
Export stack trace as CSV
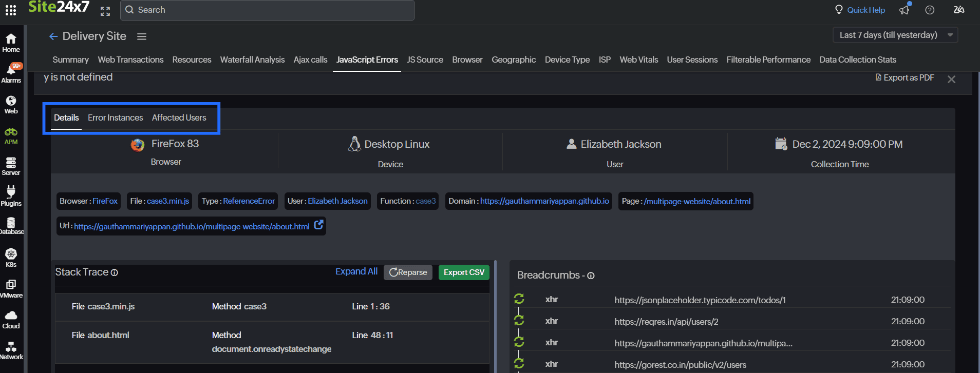[464, 272]
